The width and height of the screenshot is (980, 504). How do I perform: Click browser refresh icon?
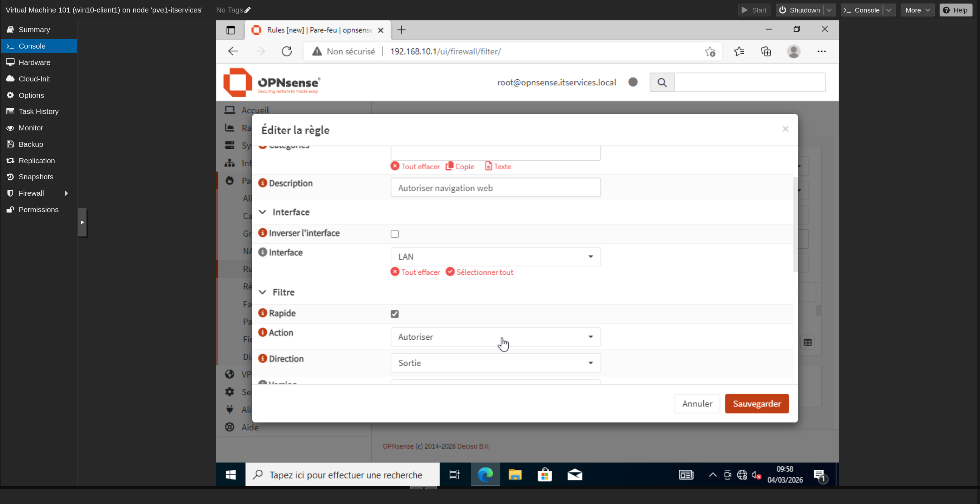(x=287, y=51)
